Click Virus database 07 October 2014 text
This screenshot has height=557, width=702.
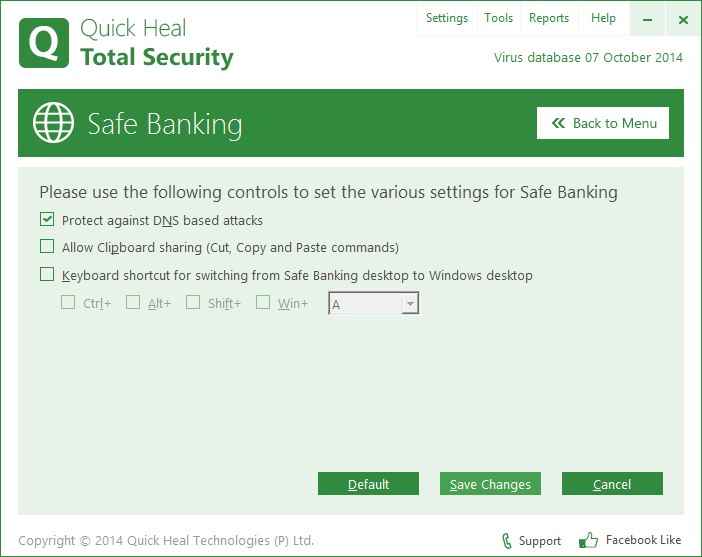[x=588, y=58]
